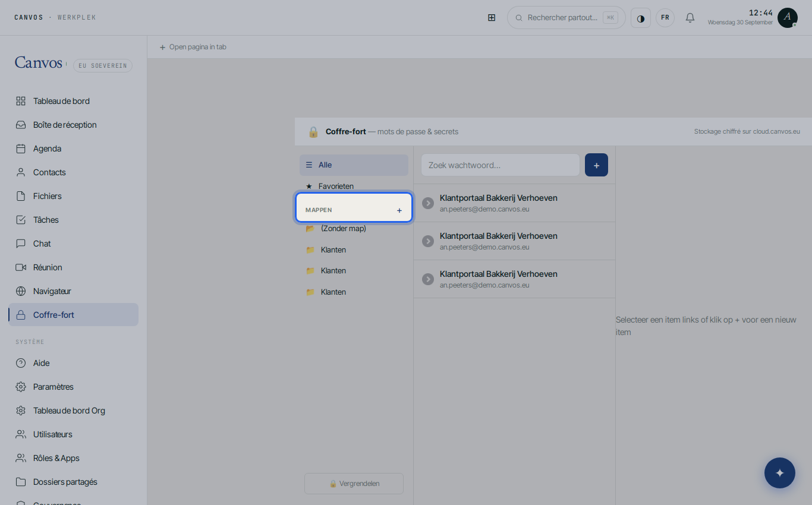Switch language with the FR button
Screen dimensions: 812x505
coord(665,18)
